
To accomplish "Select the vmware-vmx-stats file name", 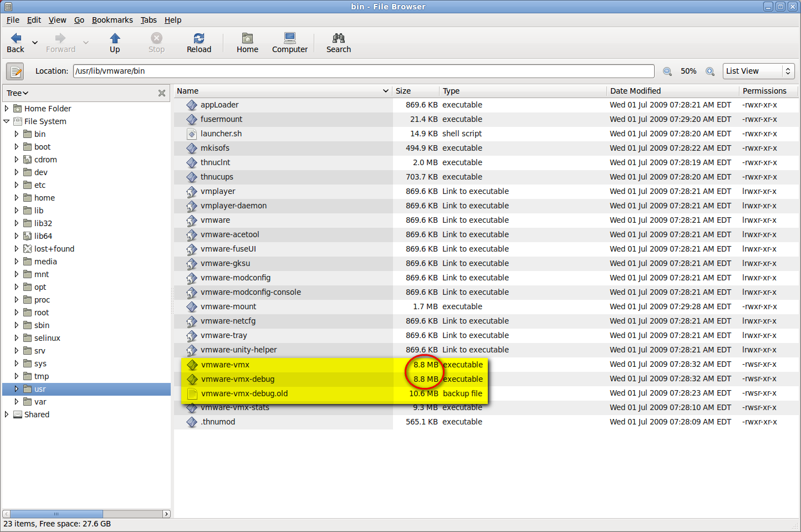I will click(235, 407).
